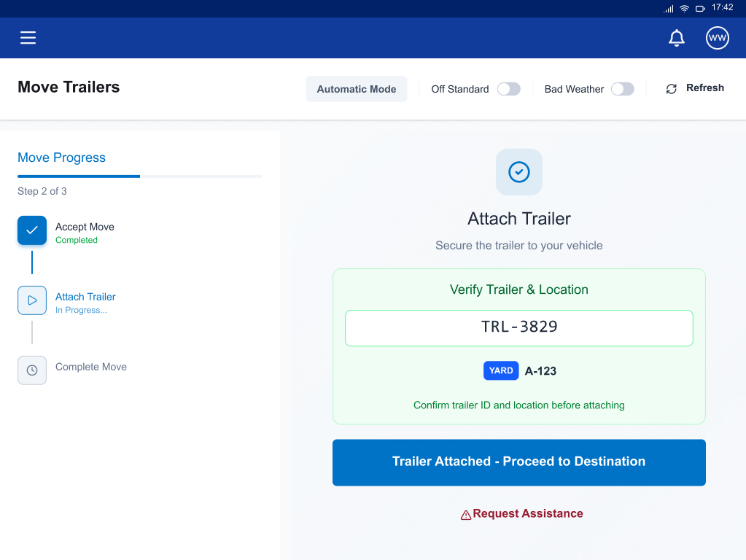Click the 17:42 clock in status bar

(722, 7)
